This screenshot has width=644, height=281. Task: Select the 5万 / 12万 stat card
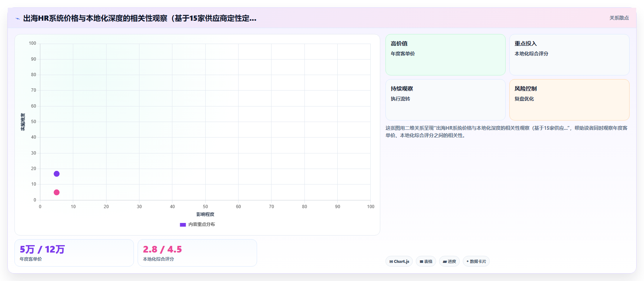coord(74,253)
